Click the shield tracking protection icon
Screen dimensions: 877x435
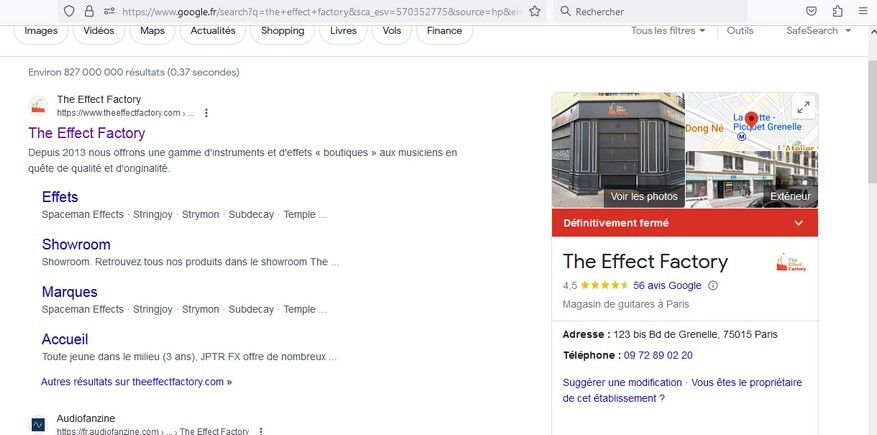click(x=69, y=11)
